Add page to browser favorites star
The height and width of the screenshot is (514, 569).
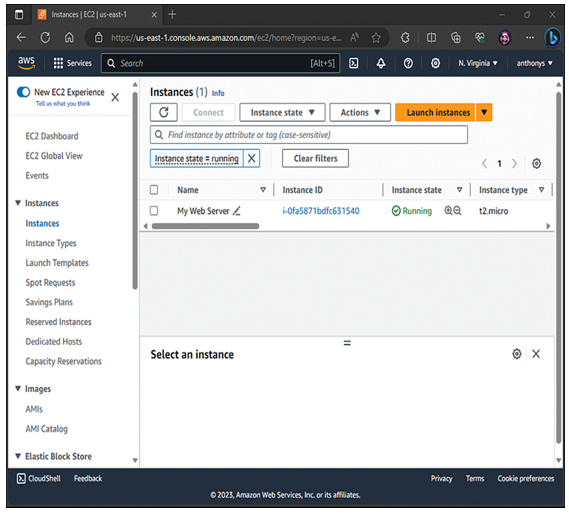coord(376,37)
